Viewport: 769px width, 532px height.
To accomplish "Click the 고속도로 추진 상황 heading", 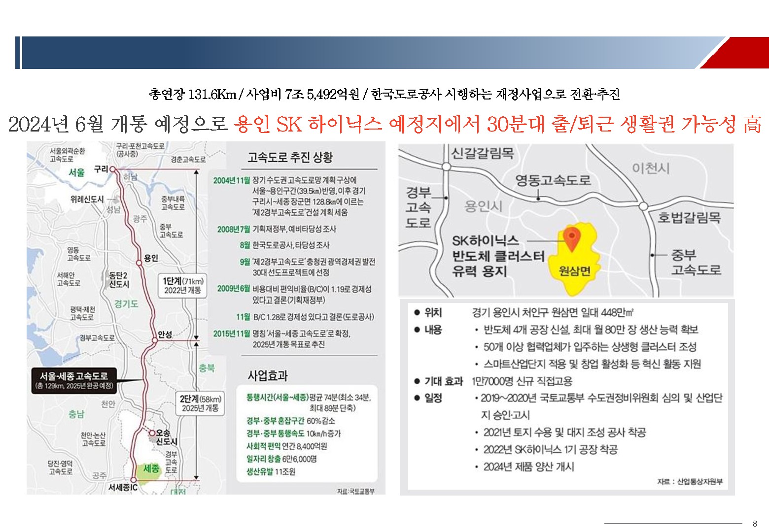I will pos(290,157).
